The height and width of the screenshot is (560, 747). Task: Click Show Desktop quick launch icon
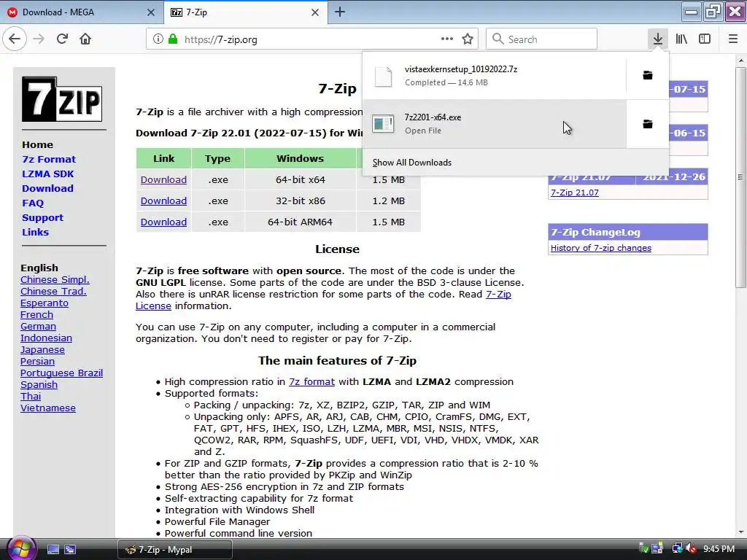pyautogui.click(x=53, y=550)
